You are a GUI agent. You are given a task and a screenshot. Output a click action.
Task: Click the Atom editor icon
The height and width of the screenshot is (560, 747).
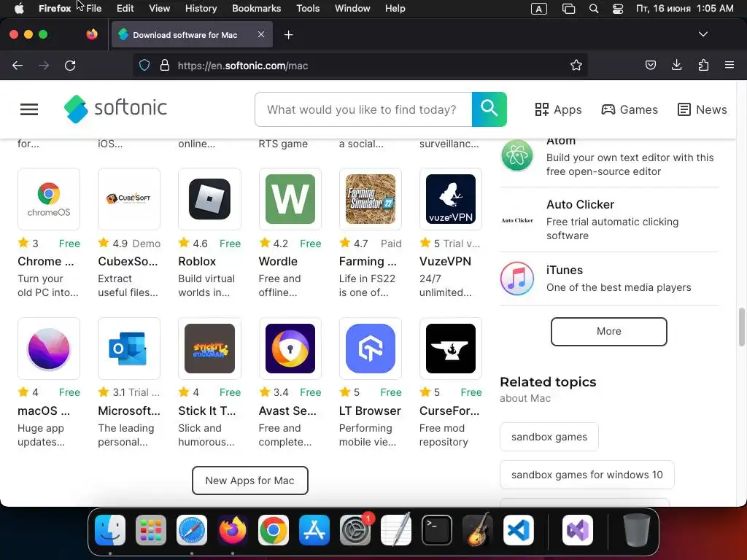pos(517,155)
